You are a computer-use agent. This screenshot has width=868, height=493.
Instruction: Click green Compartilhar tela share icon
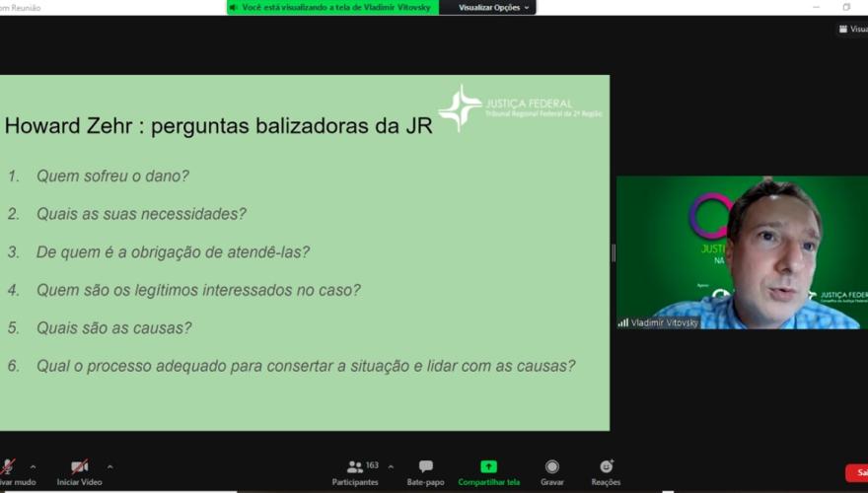[488, 466]
